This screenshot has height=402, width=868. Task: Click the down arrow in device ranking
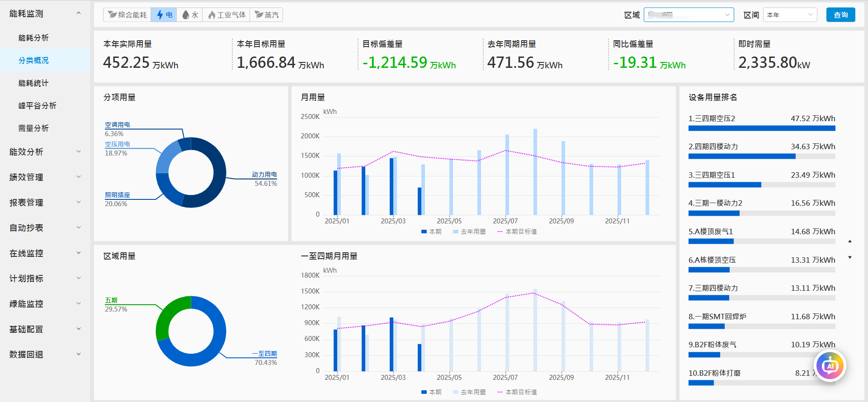coord(850,257)
